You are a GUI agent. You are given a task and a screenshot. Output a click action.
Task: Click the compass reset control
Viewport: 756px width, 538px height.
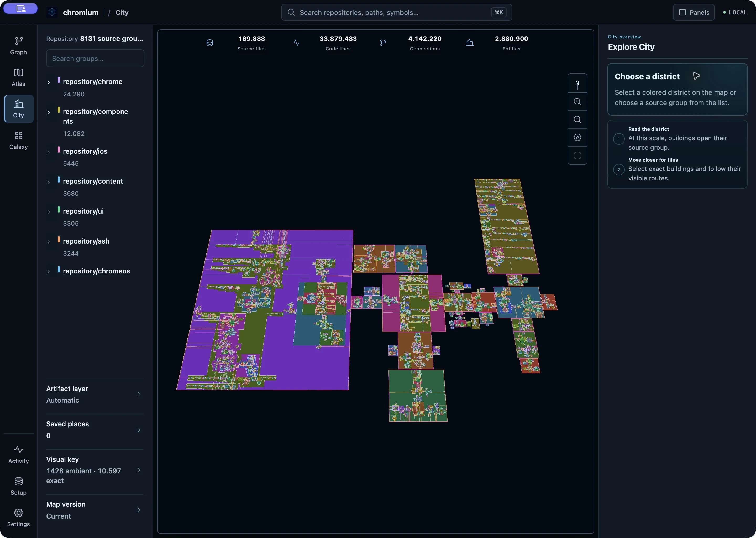pos(577,137)
